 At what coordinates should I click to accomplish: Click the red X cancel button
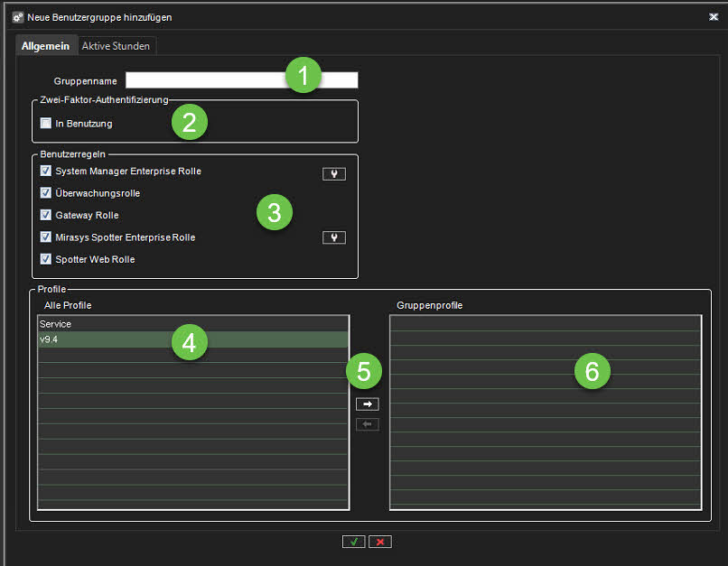coord(380,542)
